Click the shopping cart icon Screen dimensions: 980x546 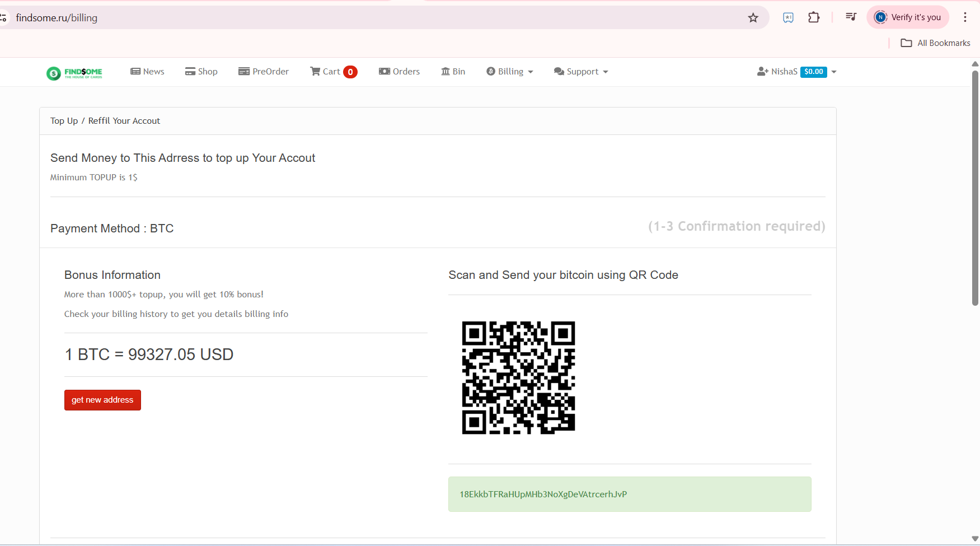(x=315, y=71)
